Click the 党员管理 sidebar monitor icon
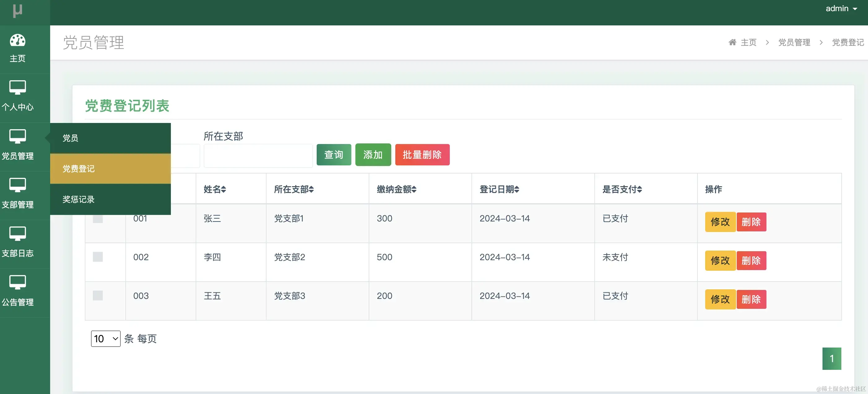This screenshot has height=394, width=868. tap(18, 137)
